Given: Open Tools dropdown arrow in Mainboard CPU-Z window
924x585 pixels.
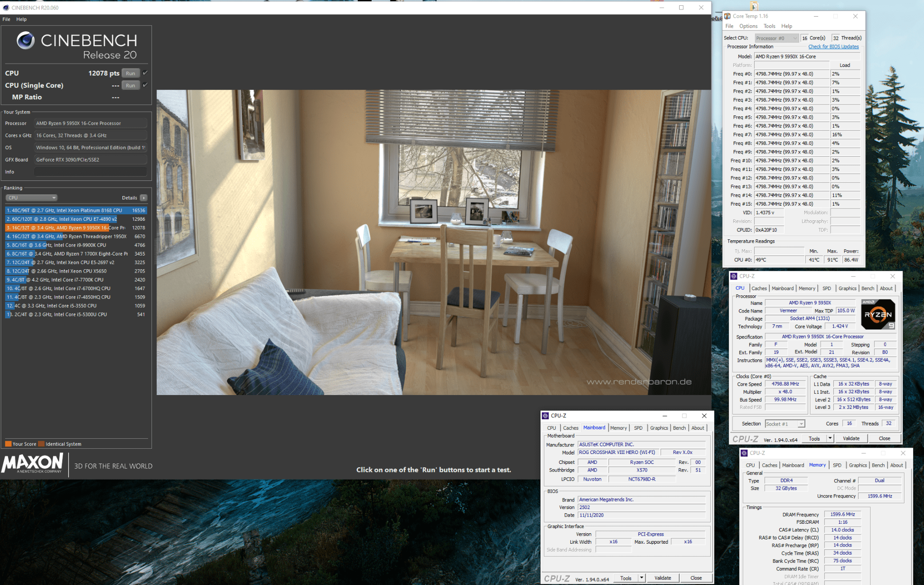Looking at the screenshot, I should click(x=642, y=578).
